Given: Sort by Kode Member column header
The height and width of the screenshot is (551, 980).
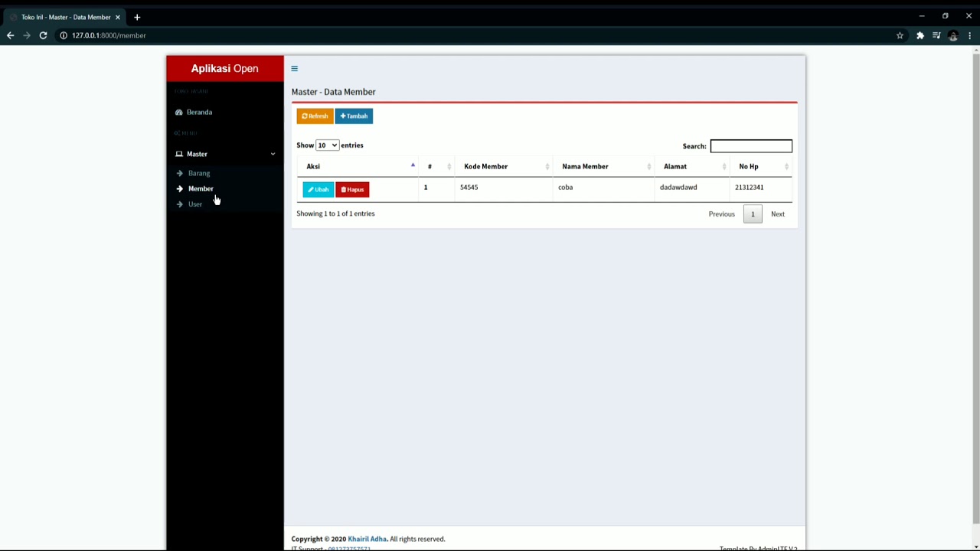Looking at the screenshot, I should pyautogui.click(x=504, y=166).
